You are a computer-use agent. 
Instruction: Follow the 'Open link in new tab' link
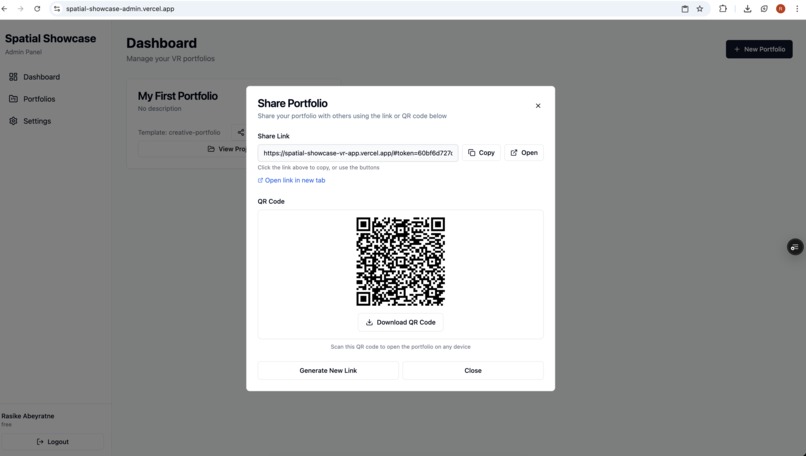tap(291, 180)
